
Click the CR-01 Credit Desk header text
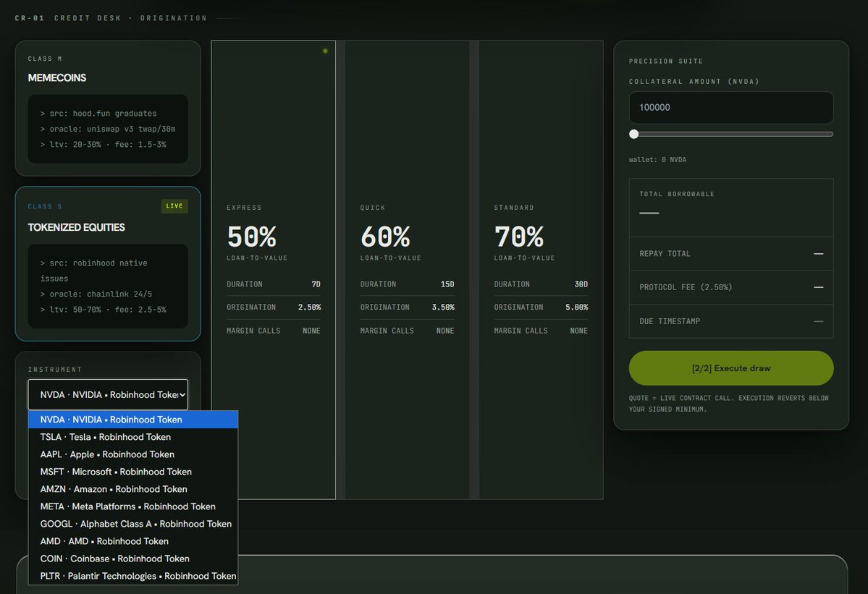tap(111, 18)
